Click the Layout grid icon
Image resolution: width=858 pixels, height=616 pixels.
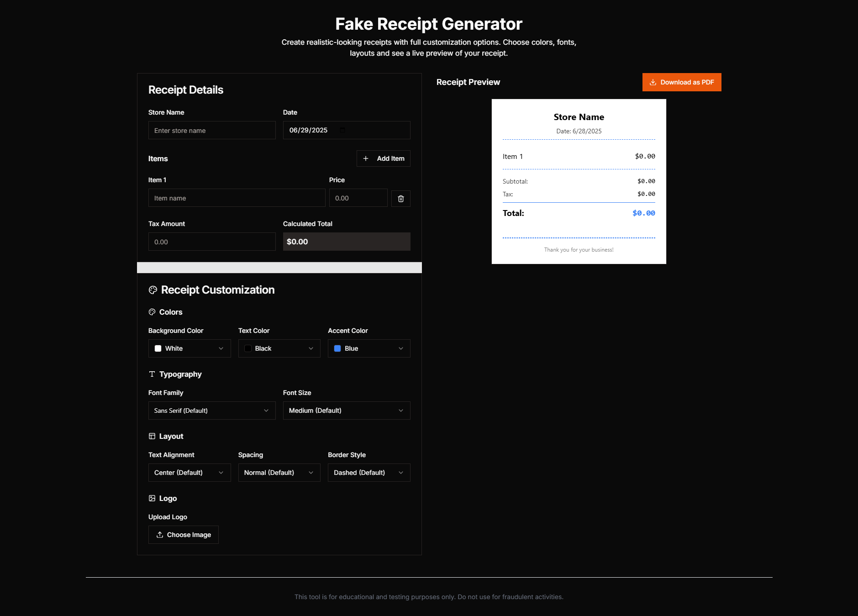tap(152, 436)
